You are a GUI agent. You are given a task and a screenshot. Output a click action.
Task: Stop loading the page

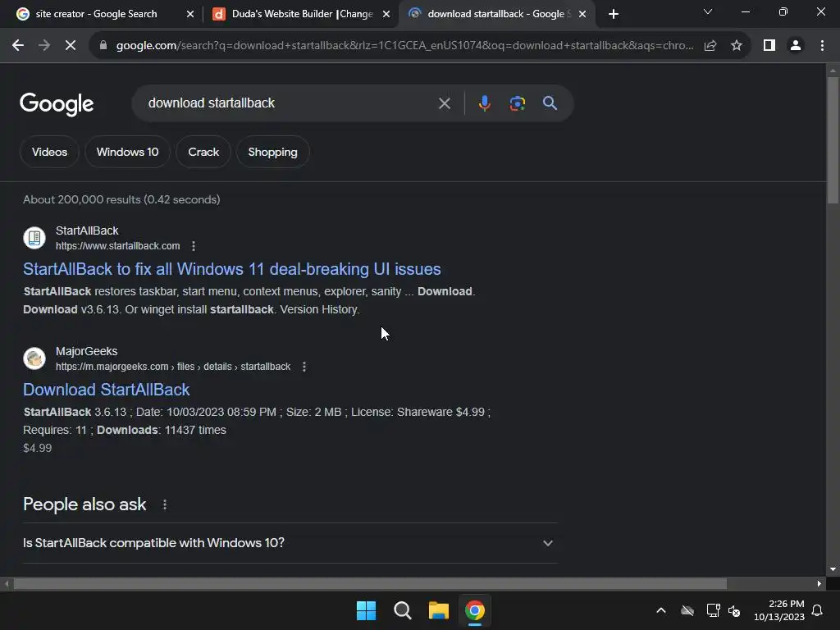click(x=71, y=46)
